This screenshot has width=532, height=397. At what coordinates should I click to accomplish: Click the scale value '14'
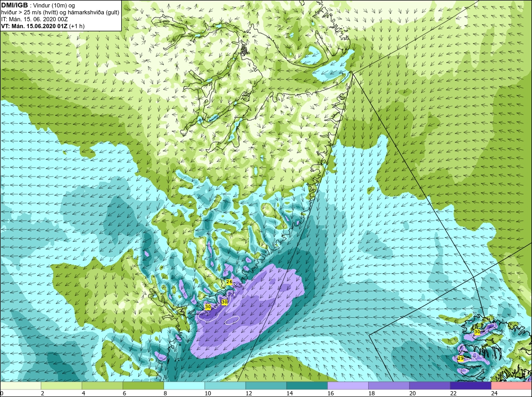click(289, 393)
